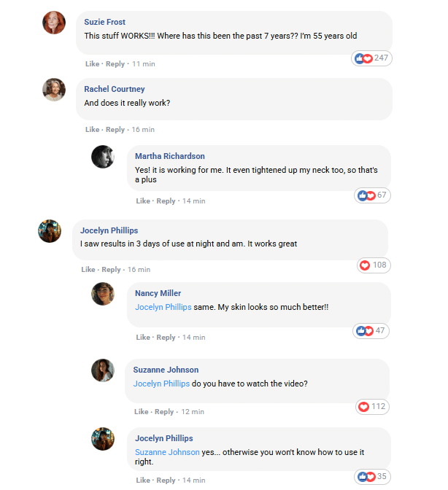View the 35 reactions on Jocelyn's reply
Screen dimensions: 448x490
coord(372,477)
